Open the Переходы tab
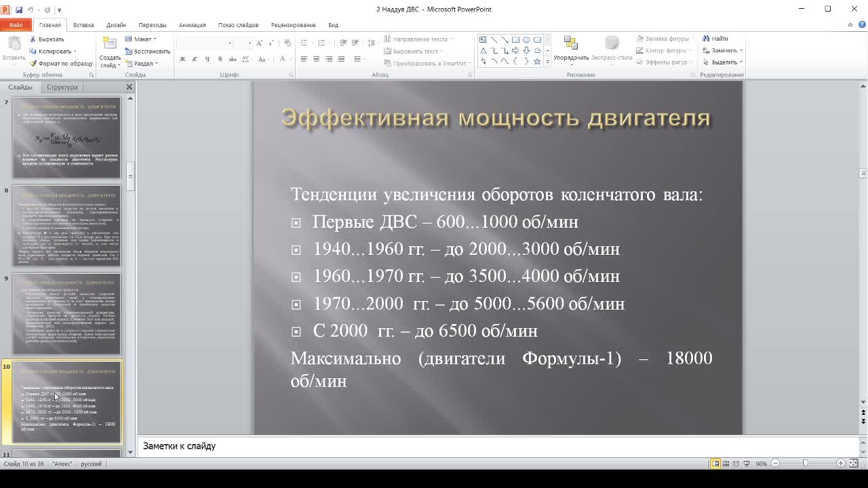868x488 pixels. click(x=153, y=25)
